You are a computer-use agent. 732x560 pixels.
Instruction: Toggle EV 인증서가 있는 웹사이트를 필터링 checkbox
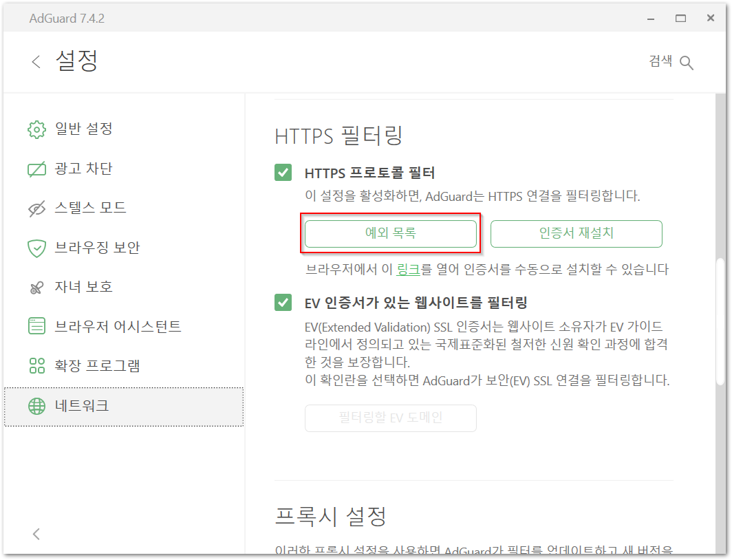click(283, 303)
